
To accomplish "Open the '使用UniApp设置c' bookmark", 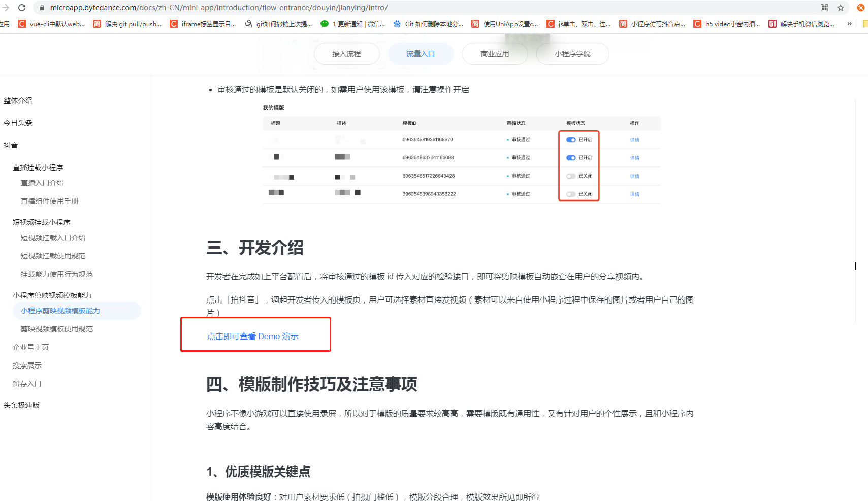I will [505, 24].
